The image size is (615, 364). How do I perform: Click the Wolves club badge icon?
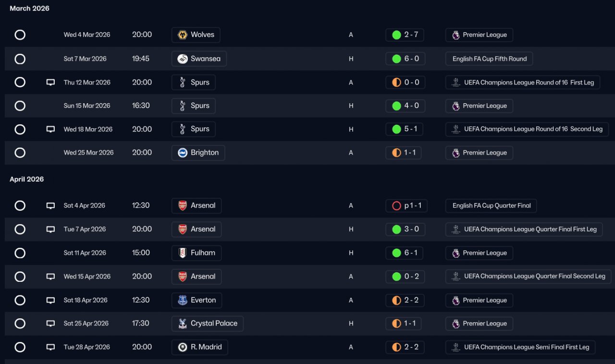[x=183, y=35]
